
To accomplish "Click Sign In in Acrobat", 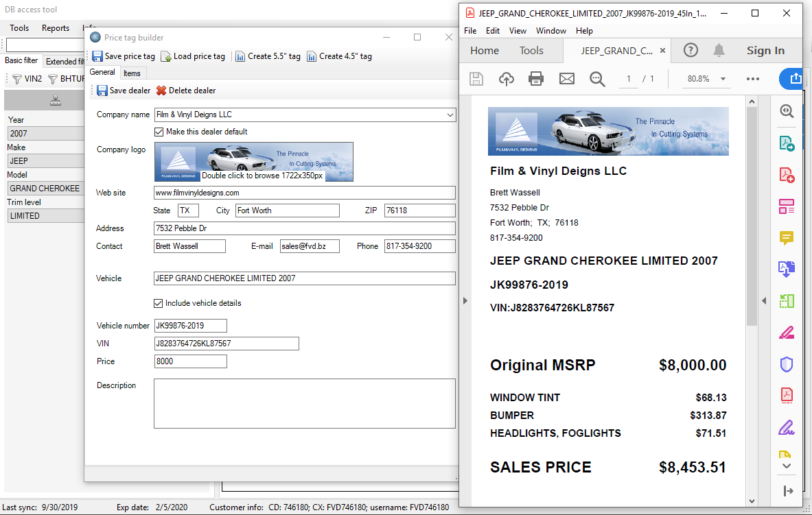I will [765, 50].
